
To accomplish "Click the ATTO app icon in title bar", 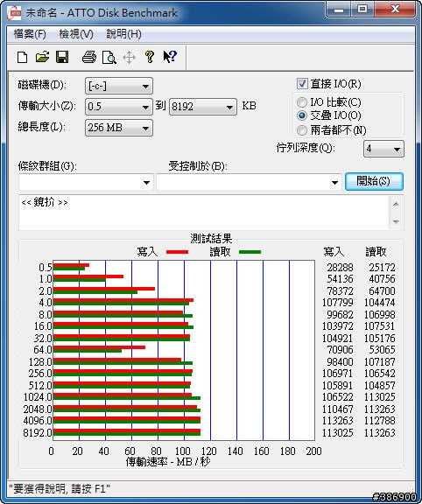I will 14,13.
